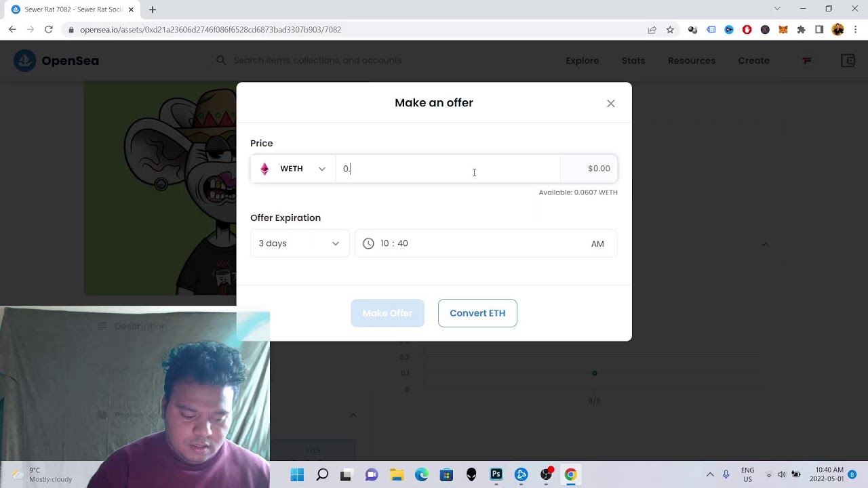Close the Make an offer dialog
Image resolution: width=868 pixels, height=488 pixels.
611,104
